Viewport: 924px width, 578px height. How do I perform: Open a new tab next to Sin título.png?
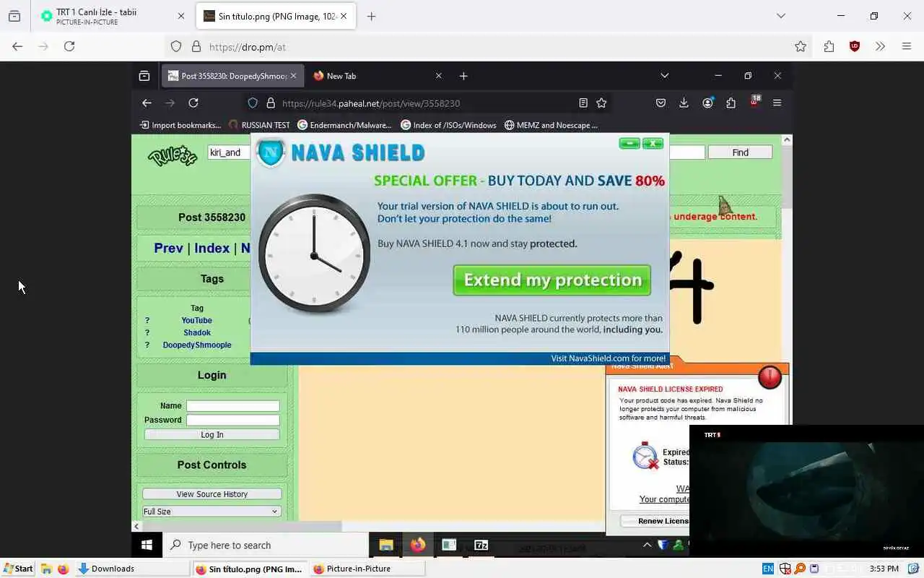371,16
